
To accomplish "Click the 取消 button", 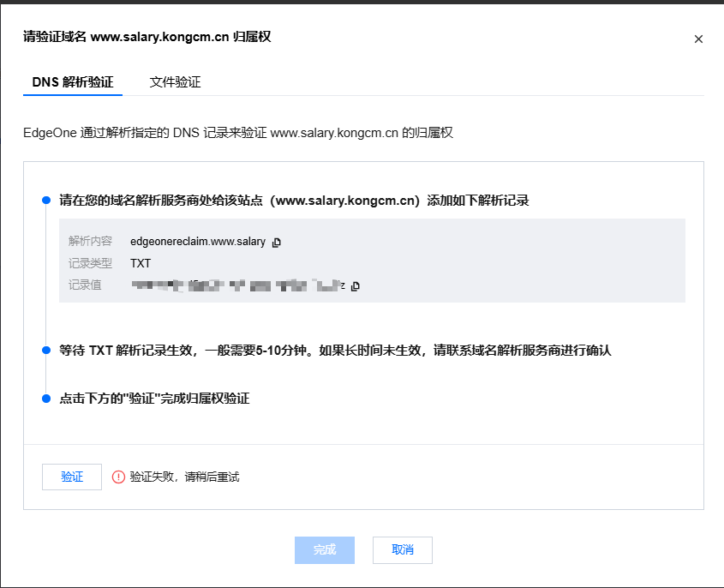I will (402, 549).
